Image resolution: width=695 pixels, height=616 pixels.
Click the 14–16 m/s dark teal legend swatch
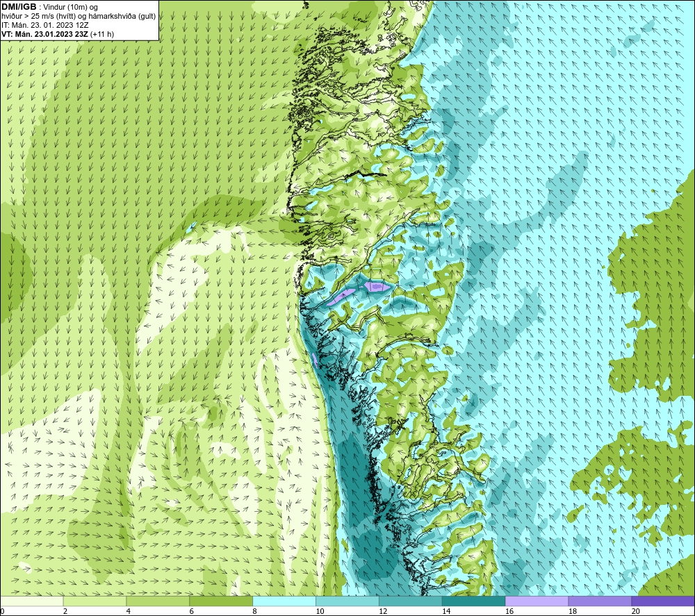tap(474, 601)
